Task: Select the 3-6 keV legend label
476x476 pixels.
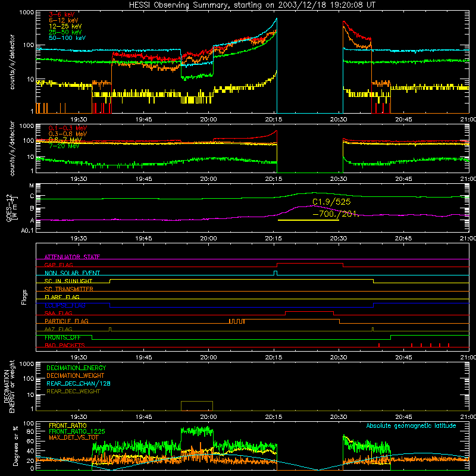Action: pyautogui.click(x=61, y=14)
